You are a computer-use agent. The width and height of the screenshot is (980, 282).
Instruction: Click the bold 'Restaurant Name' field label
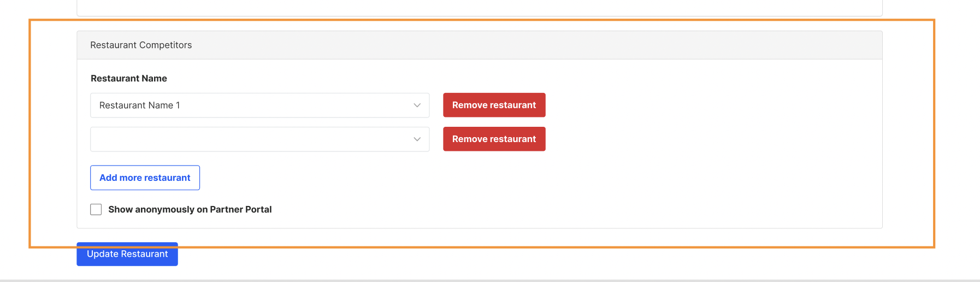[129, 79]
